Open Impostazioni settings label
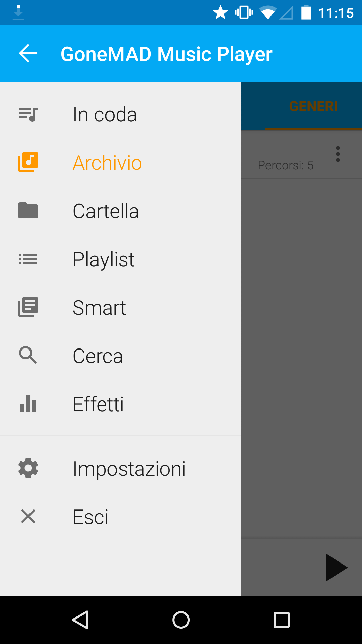Viewport: 362px width, 644px height. pyautogui.click(x=129, y=469)
